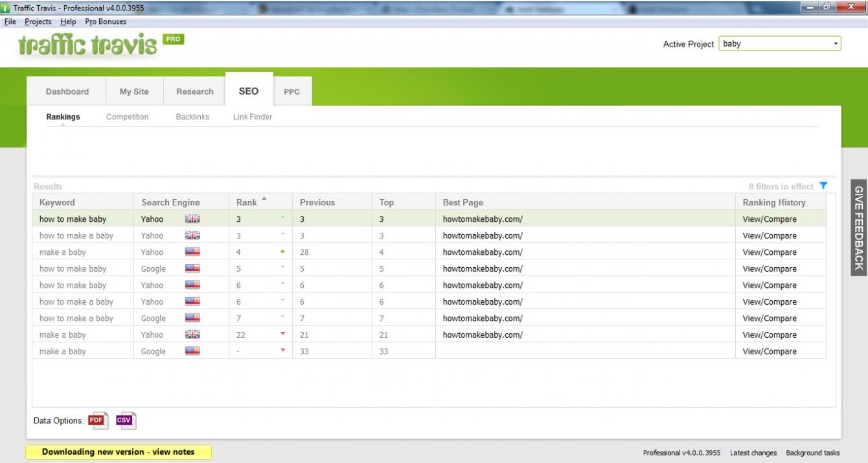
Task: Select the Rankings sub-tab
Action: 63,117
